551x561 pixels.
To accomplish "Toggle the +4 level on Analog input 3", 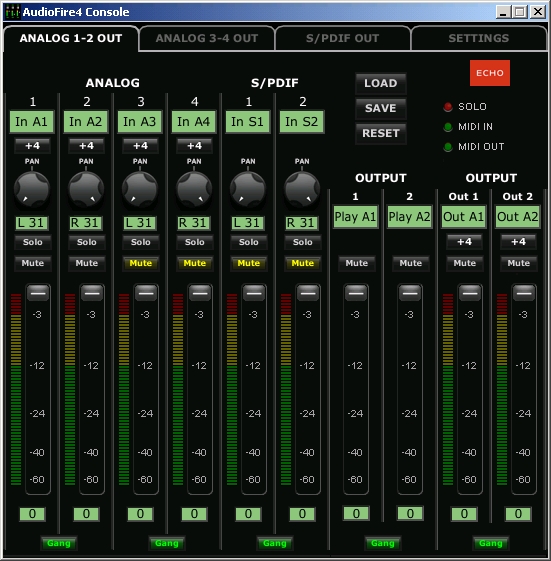I will [x=140, y=146].
